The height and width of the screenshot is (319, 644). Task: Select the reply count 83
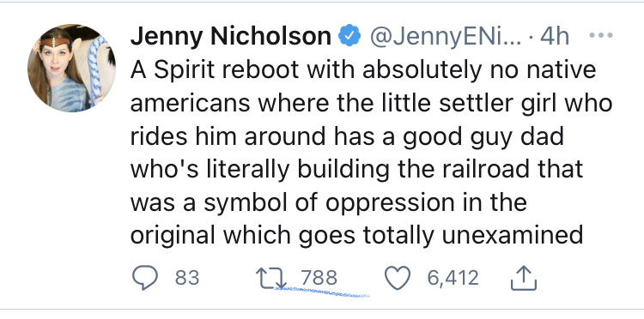click(x=187, y=278)
